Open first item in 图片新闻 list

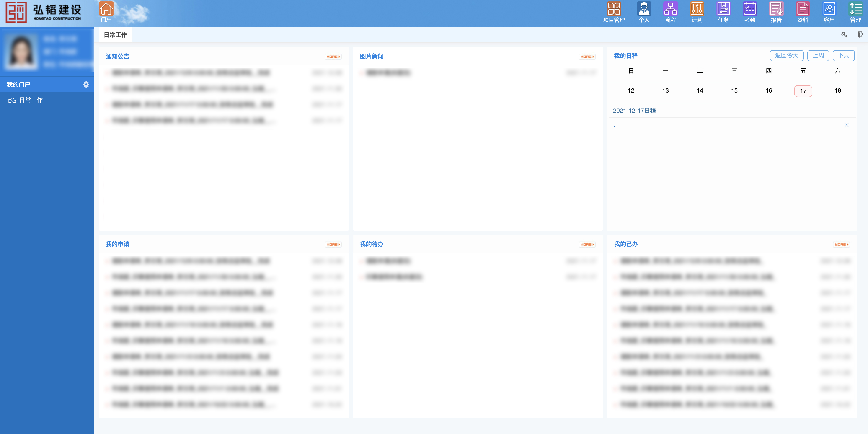click(478, 72)
